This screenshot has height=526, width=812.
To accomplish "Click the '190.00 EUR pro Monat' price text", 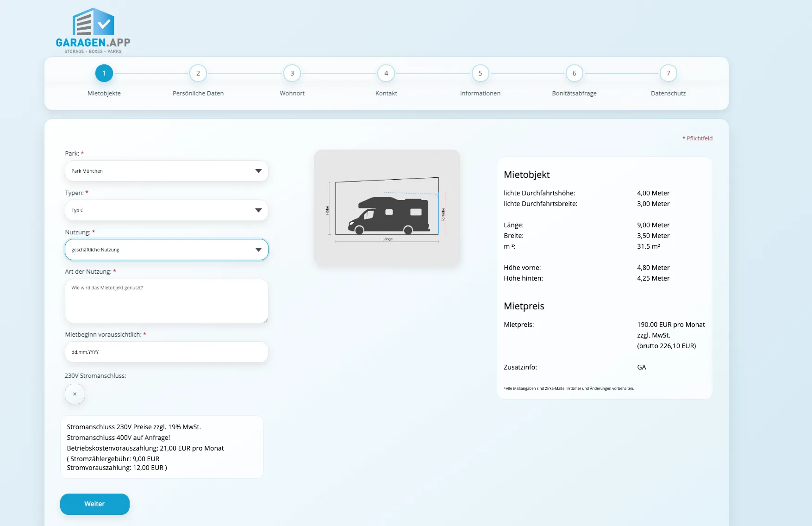I will tap(671, 325).
